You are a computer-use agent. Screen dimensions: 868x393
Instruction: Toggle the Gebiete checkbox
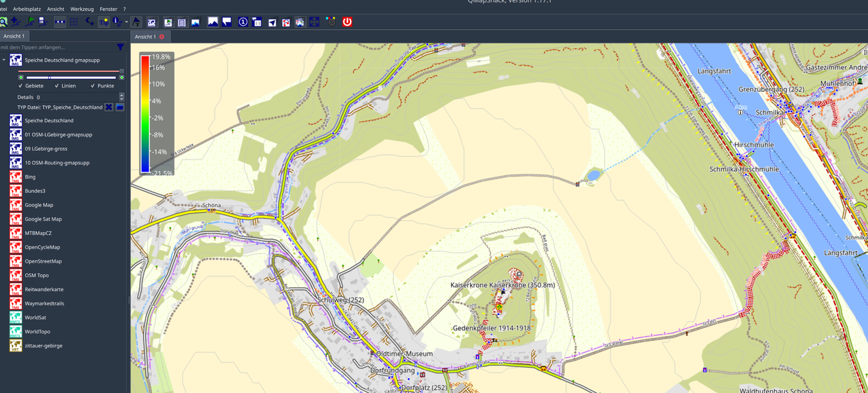[x=31, y=86]
